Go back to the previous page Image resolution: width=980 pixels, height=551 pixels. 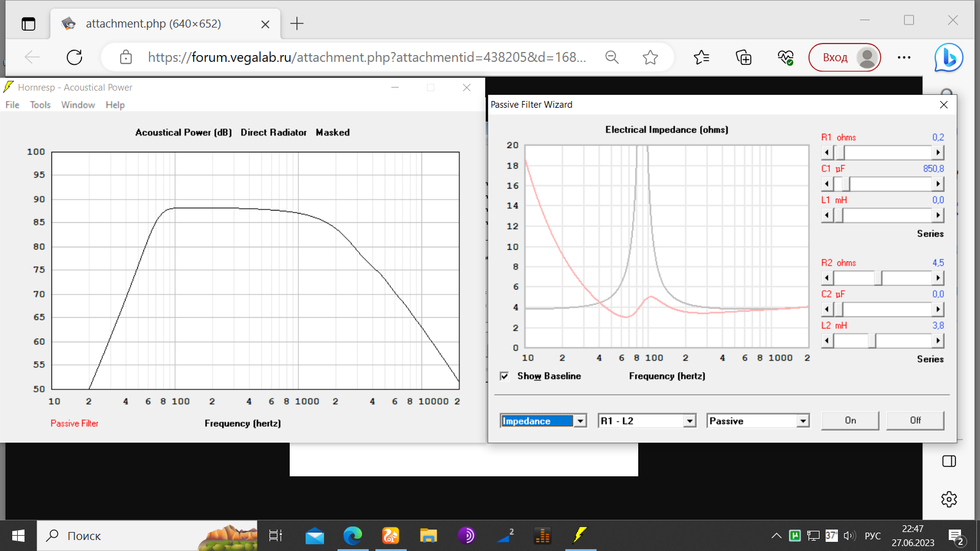pyautogui.click(x=32, y=58)
